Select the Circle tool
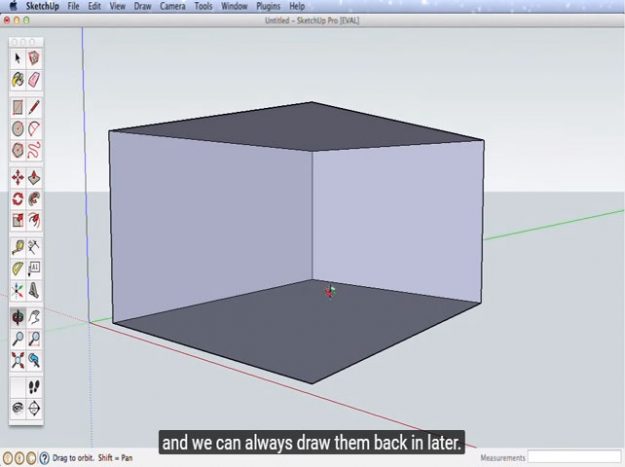 [x=18, y=128]
